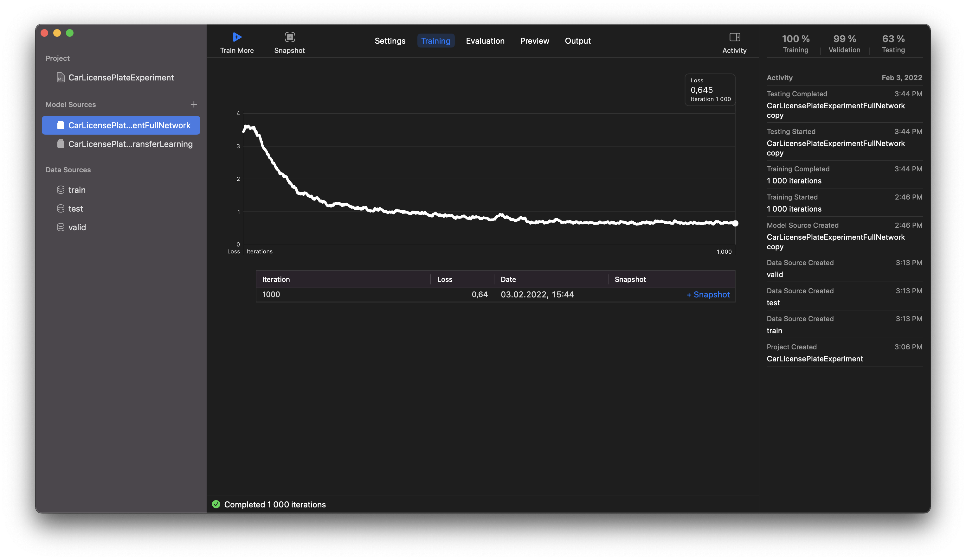Select Data Source Created test entry
The width and height of the screenshot is (966, 560).
[x=844, y=296]
